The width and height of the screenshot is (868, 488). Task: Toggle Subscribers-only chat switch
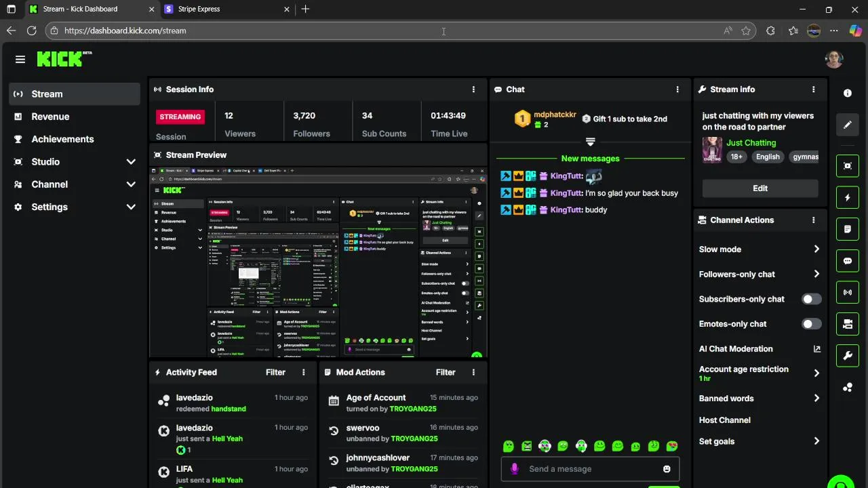tap(811, 299)
